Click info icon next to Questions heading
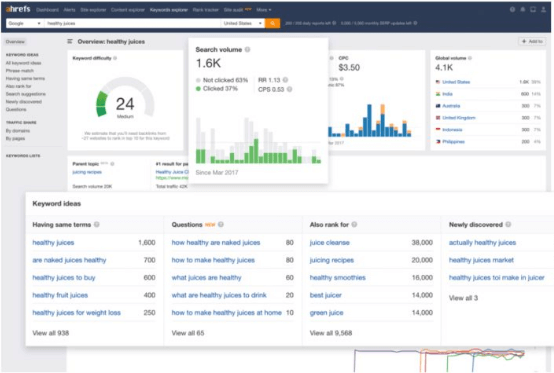 tap(221, 224)
